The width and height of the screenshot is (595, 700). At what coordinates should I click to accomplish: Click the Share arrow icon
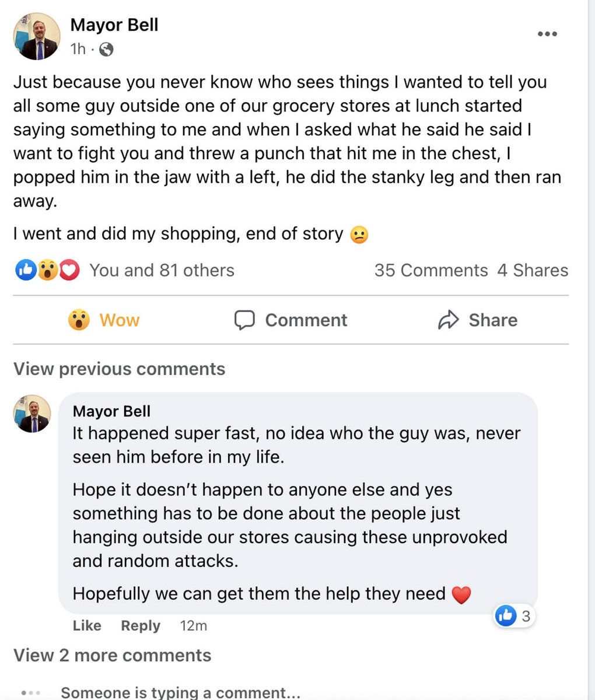point(448,320)
